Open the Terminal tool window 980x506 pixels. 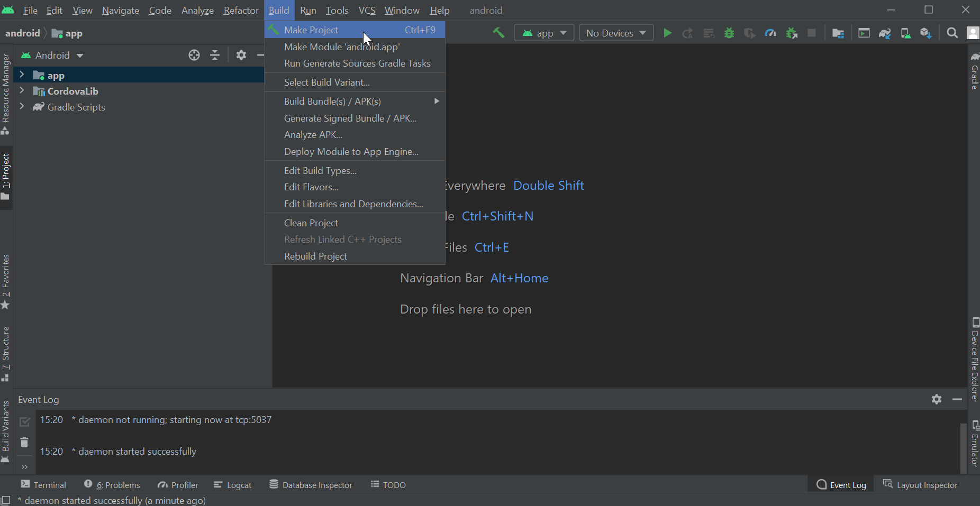pos(43,484)
